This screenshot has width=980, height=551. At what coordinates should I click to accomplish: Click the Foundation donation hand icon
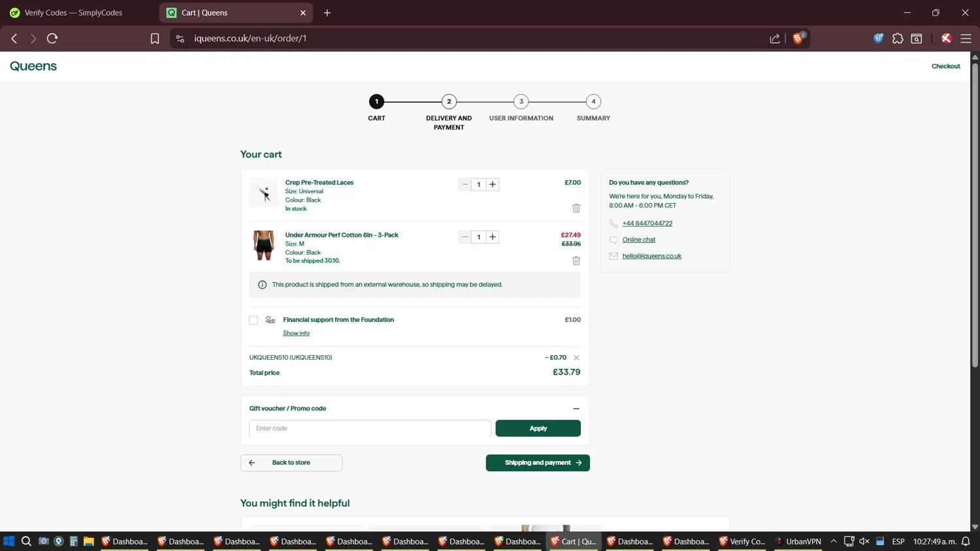click(270, 320)
